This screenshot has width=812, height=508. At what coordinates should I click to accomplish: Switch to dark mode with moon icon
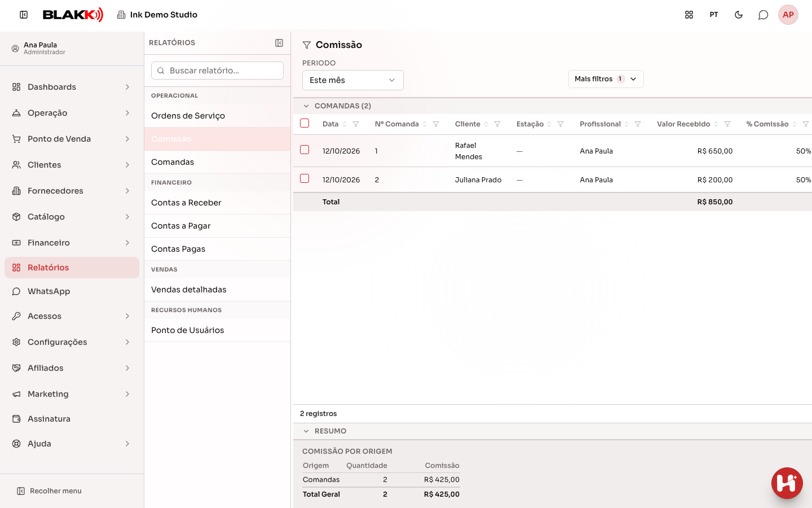[x=739, y=15]
